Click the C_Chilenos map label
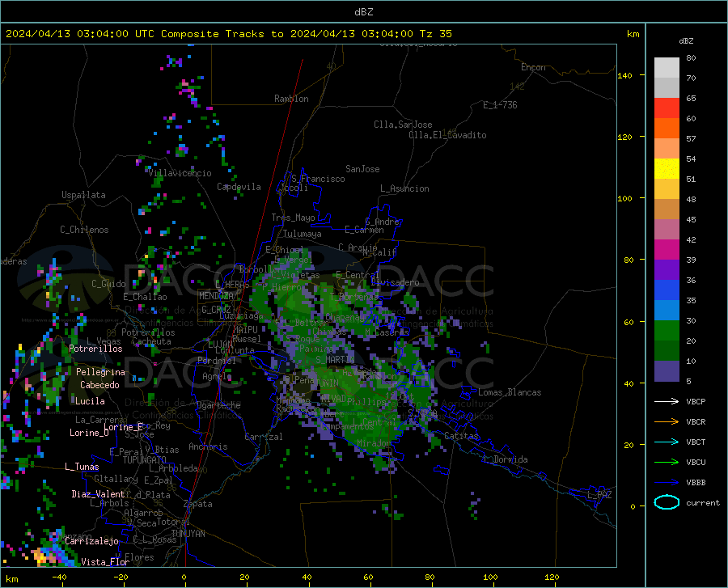The image size is (728, 588). tap(84, 230)
